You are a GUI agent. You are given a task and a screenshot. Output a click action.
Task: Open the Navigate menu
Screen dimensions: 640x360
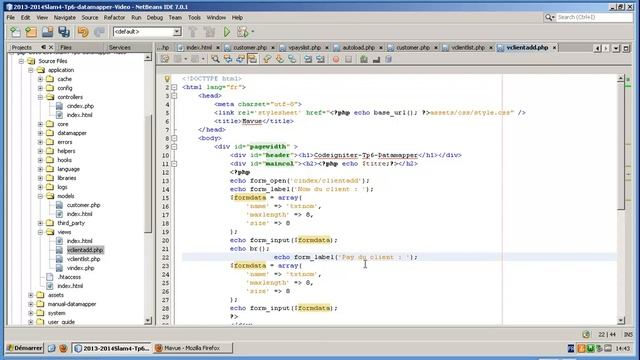tap(64, 18)
